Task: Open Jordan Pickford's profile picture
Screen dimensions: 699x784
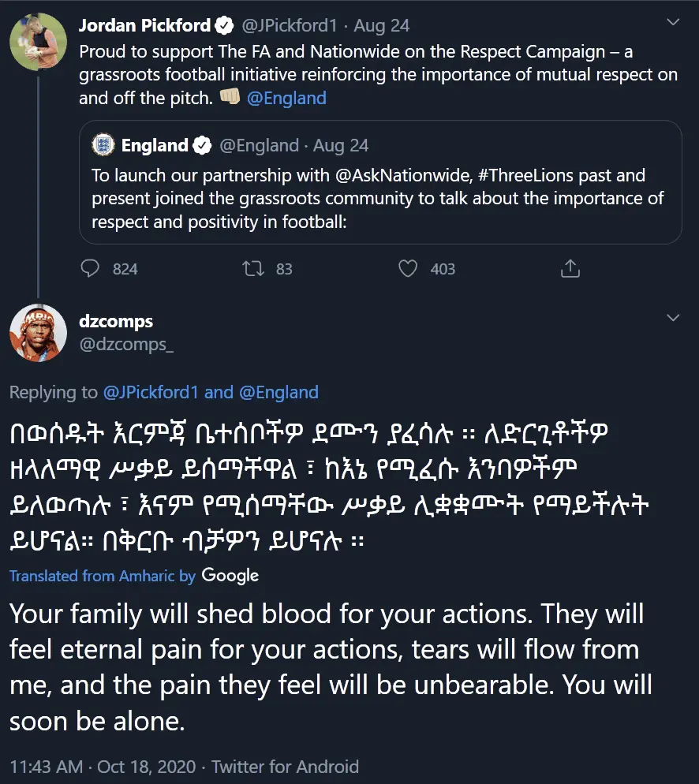Action: coord(38,41)
